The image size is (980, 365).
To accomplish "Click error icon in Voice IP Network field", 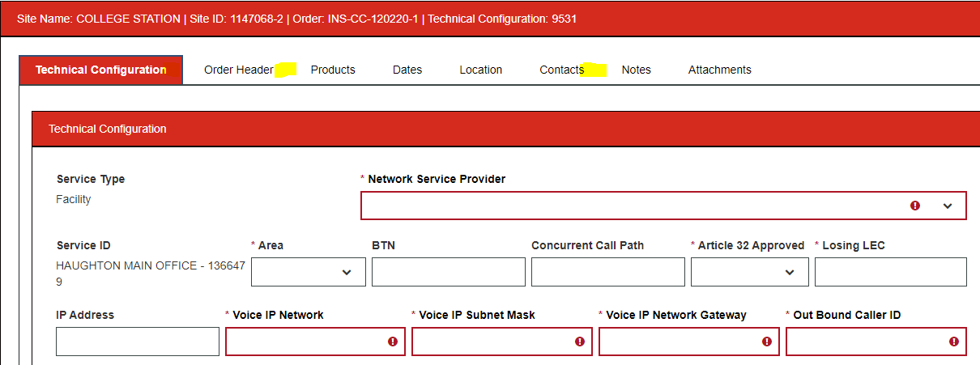I will click(x=393, y=342).
